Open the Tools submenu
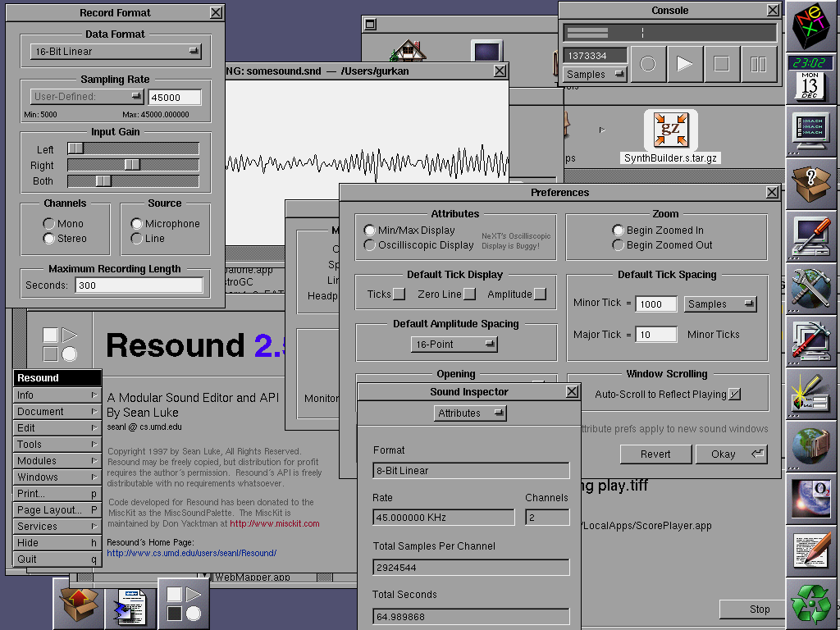840x630 pixels. [57, 444]
